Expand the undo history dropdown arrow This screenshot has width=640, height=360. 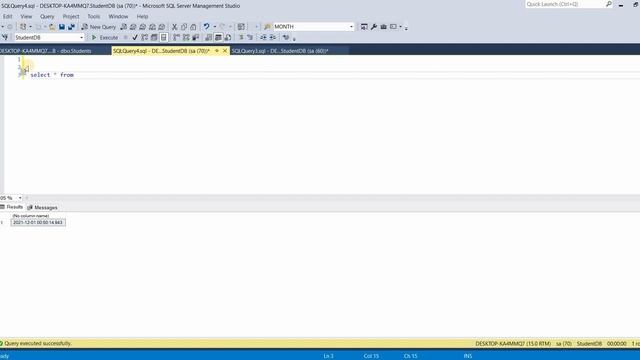[215, 27]
